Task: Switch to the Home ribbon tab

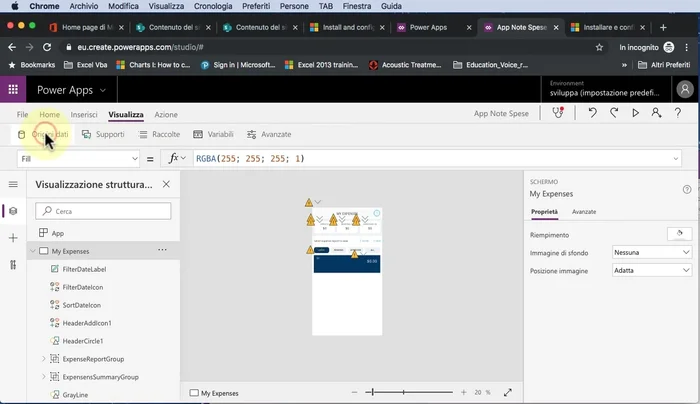Action: pyautogui.click(x=49, y=114)
